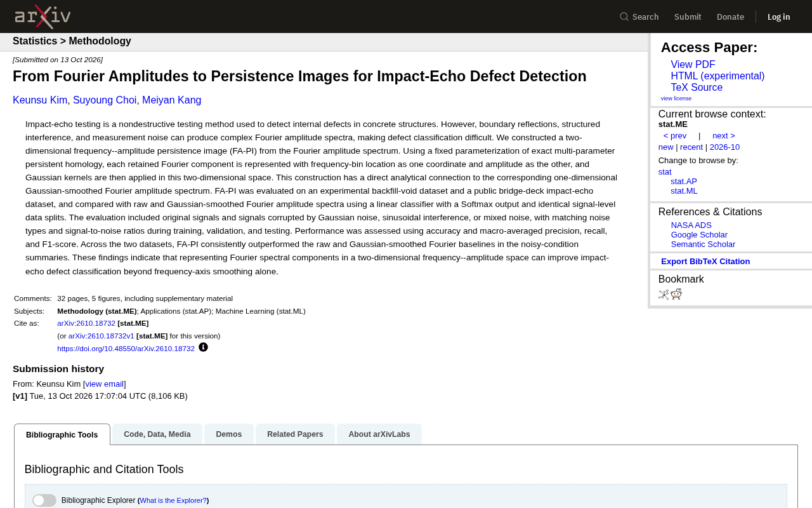Change browse context to stat

point(665,172)
